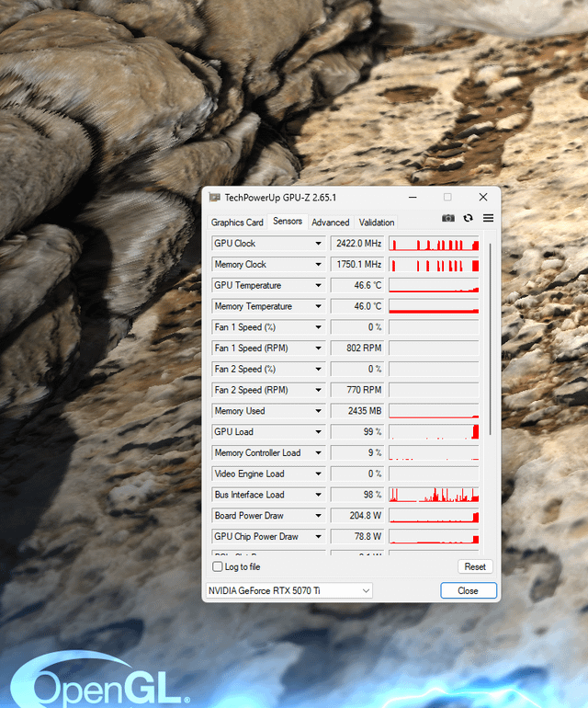Open the Fan 2 Speed (RPM) dropdown
This screenshot has height=708, width=588.
(318, 390)
